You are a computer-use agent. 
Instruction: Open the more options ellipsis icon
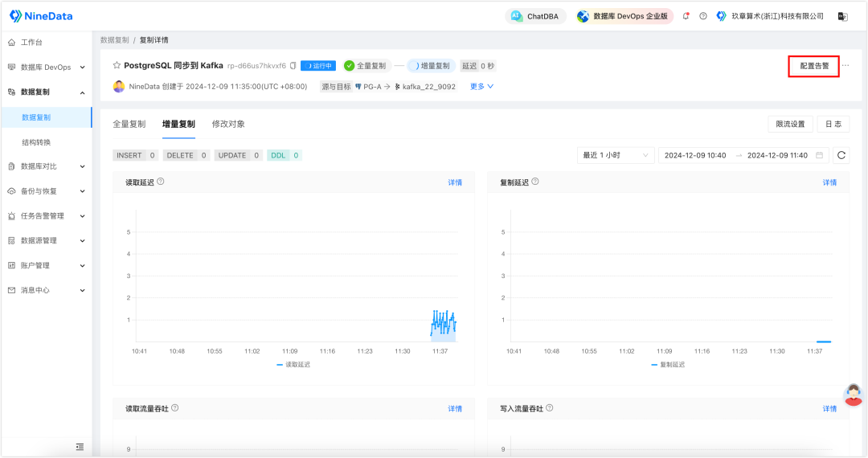(845, 65)
